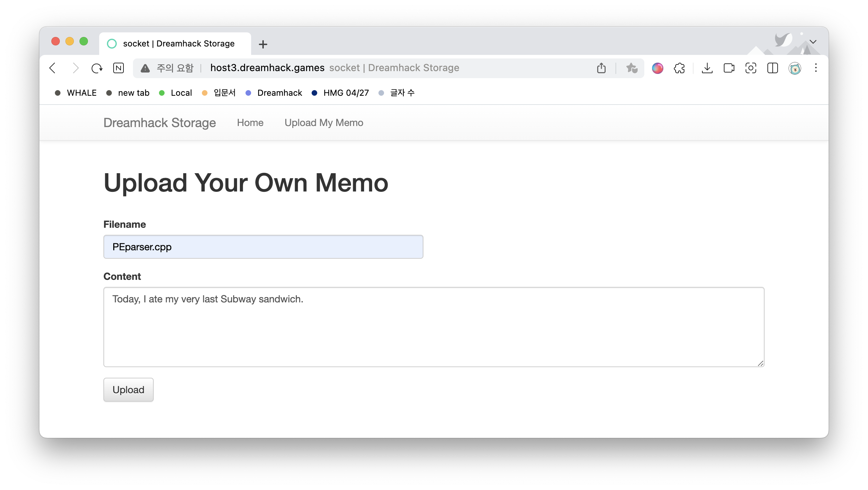Open the Dreamhack bookmark
The image size is (868, 490).
point(279,93)
